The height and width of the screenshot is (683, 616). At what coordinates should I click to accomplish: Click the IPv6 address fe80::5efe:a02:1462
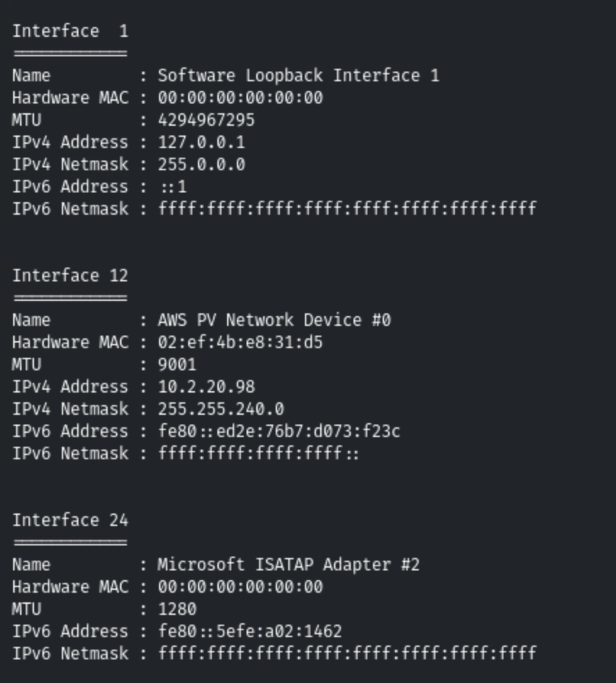tap(250, 632)
